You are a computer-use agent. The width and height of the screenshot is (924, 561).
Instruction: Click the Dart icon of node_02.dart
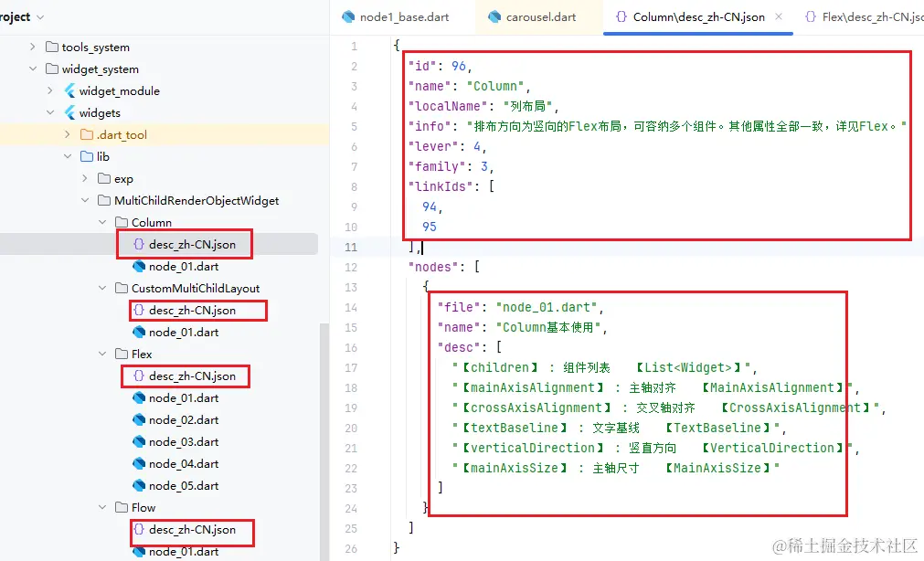click(139, 419)
